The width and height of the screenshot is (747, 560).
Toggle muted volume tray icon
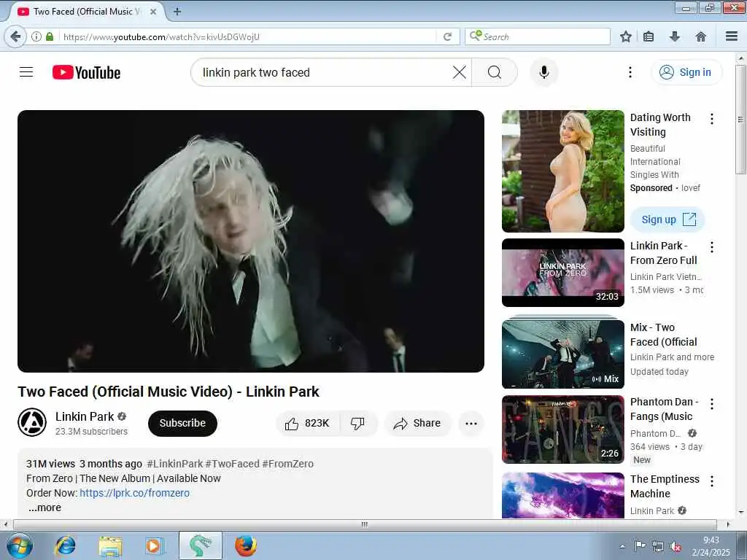(676, 547)
